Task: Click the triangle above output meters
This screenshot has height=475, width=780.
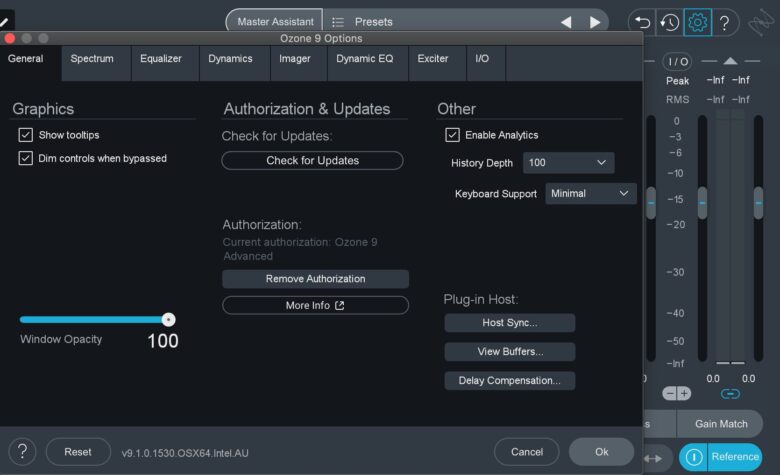Action: (730, 61)
